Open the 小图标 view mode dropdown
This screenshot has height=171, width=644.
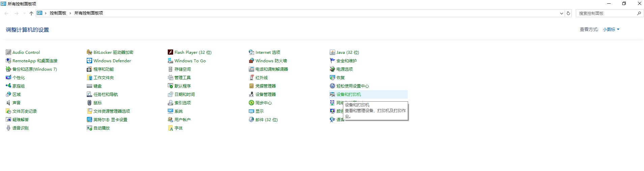[x=611, y=29]
